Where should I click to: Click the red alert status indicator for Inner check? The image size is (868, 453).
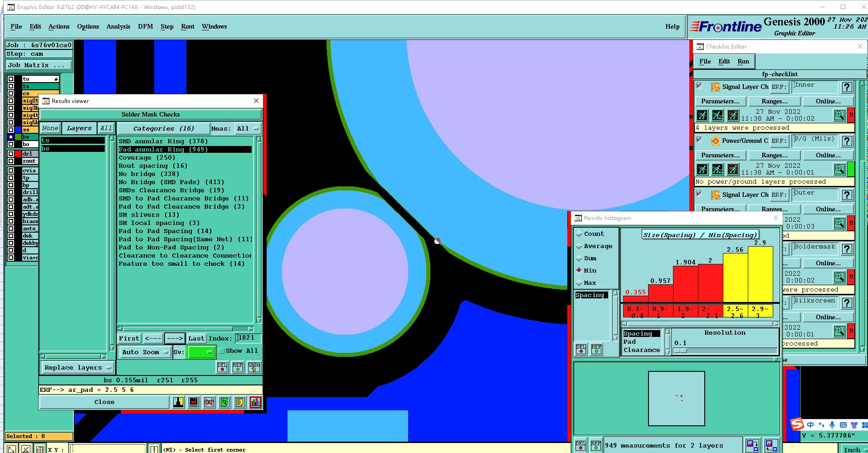click(851, 115)
